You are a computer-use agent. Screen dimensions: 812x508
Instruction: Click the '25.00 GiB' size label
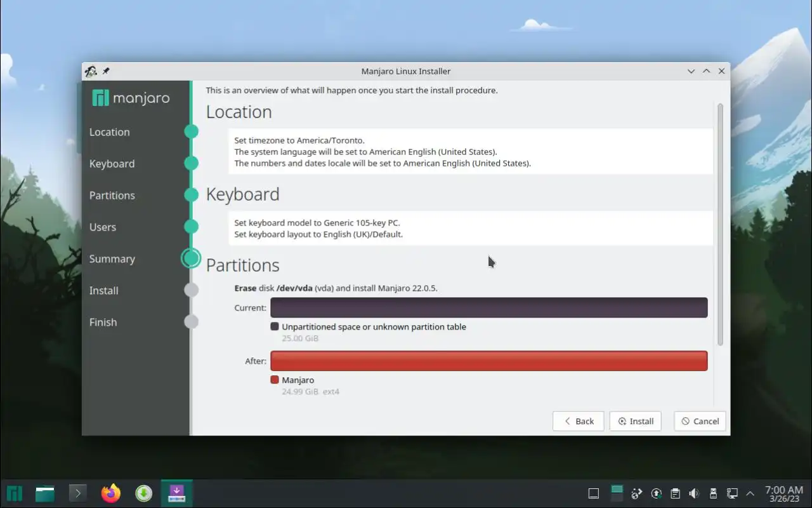pos(300,338)
